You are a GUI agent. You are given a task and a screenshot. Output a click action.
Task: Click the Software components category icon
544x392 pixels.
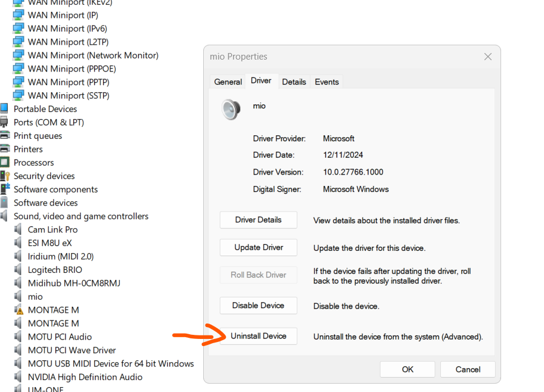[x=5, y=189]
